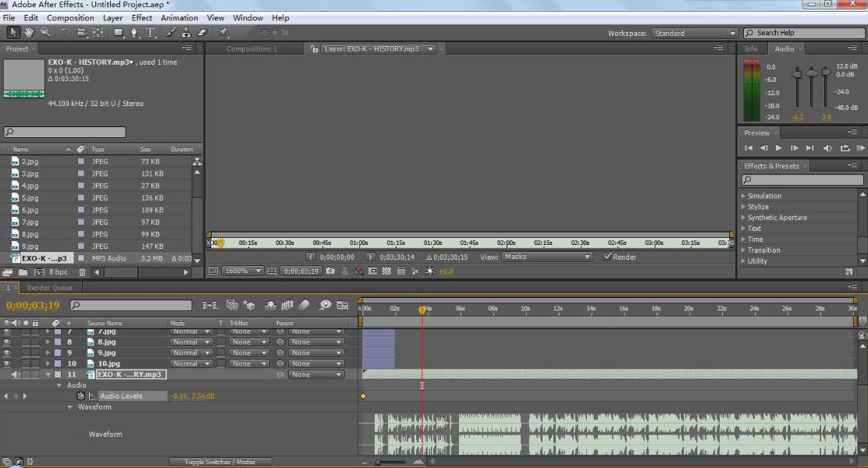Image resolution: width=868 pixels, height=468 pixels.
Task: Select the Clone Stamp tool
Action: 187,33
